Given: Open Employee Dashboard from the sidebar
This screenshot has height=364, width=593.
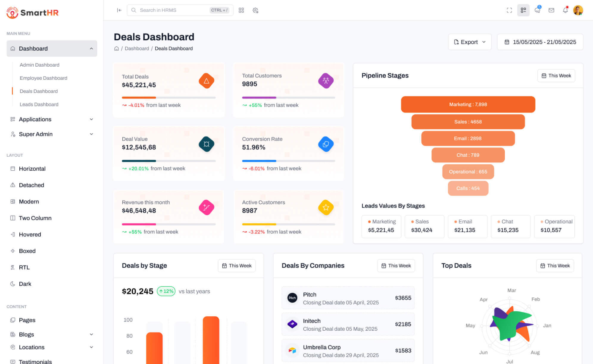Looking at the screenshot, I should click(x=43, y=78).
